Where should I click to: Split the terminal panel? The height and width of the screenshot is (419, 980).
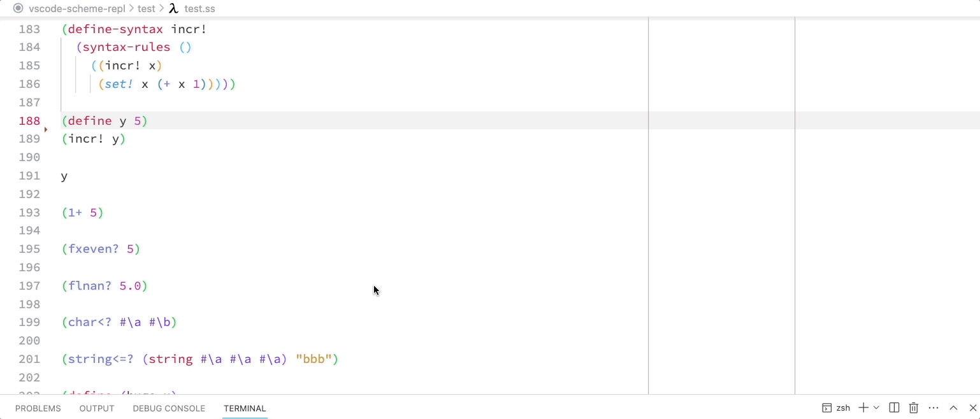point(894,408)
